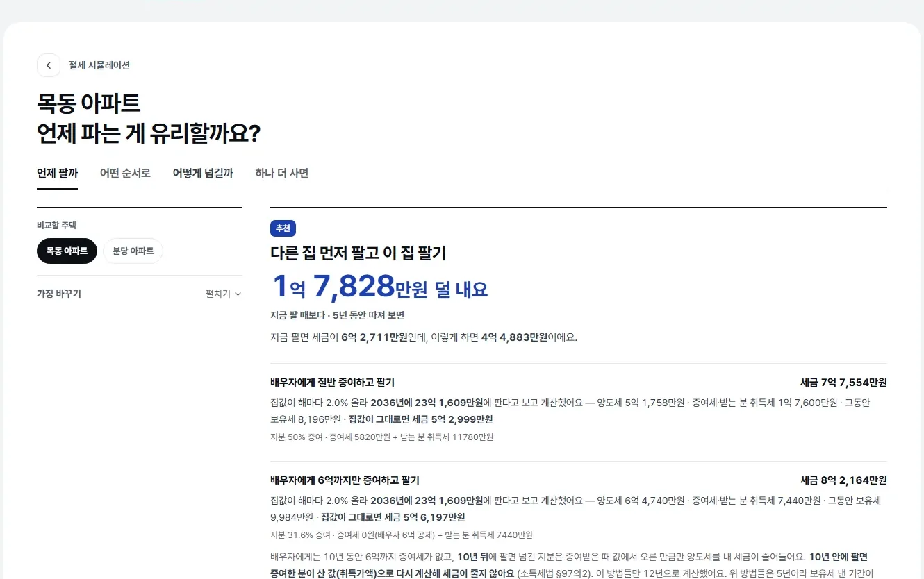Image resolution: width=924 pixels, height=579 pixels.
Task: Click the 세금 7억 7,554만원 value
Action: click(843, 383)
